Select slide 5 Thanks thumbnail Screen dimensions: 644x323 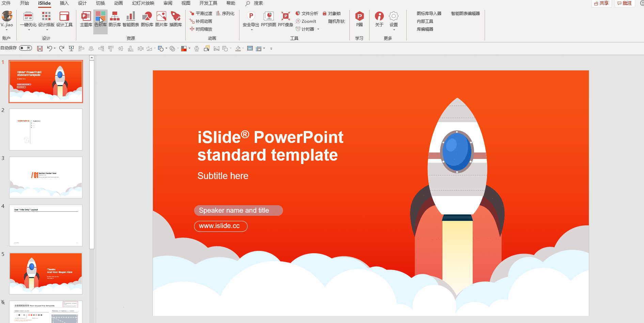click(x=46, y=273)
